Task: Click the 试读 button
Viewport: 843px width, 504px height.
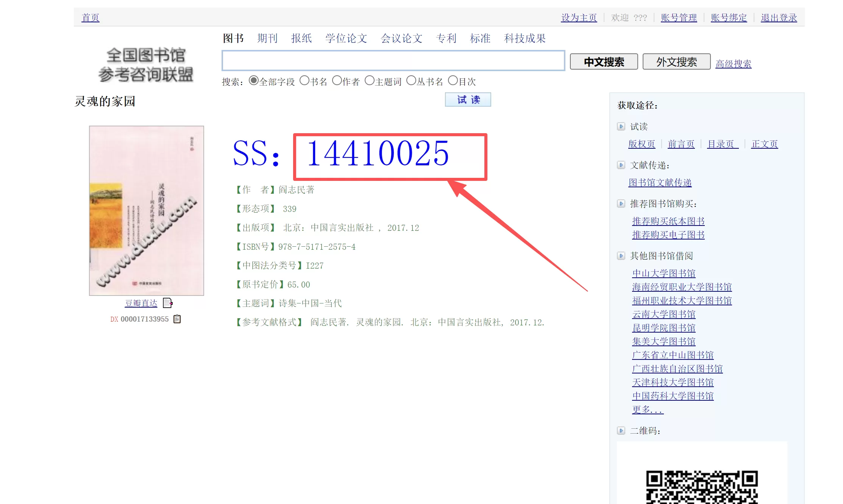Action: pos(468,100)
